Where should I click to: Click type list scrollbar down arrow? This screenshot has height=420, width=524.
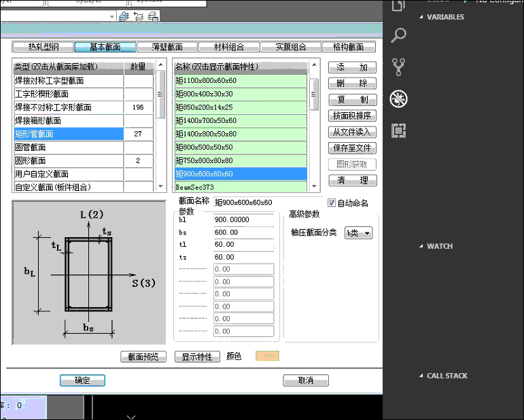coord(161,186)
